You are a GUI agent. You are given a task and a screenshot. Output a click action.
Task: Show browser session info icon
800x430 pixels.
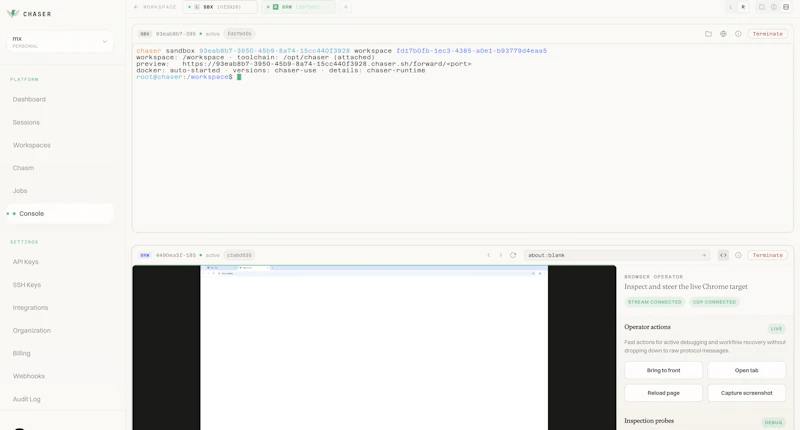[x=738, y=255]
